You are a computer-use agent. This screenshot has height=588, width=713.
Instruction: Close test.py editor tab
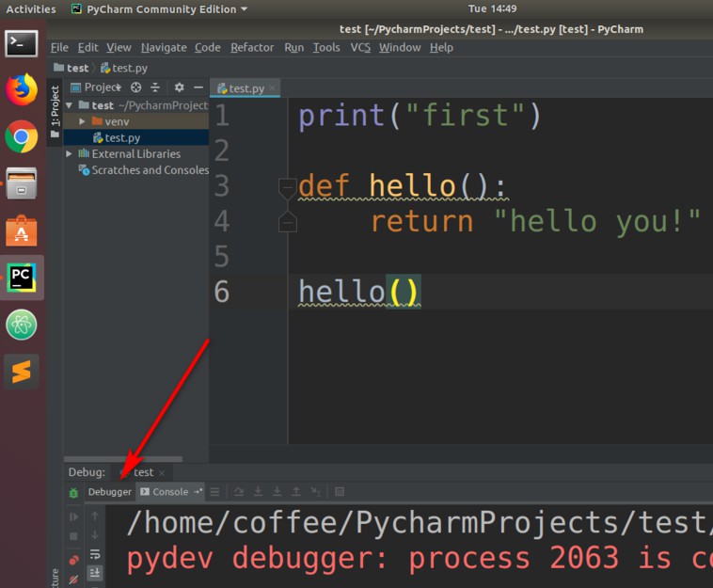[x=272, y=87]
